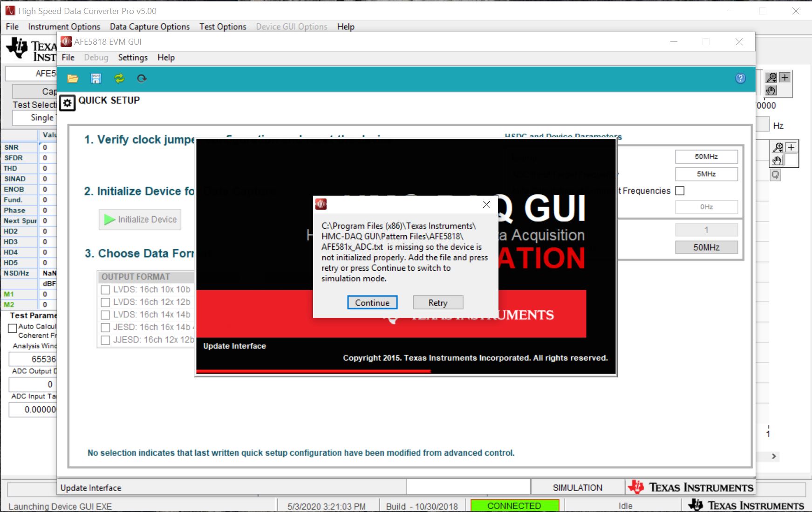This screenshot has width=812, height=512.
Task: Click the 0Hz frequency field
Action: (706, 207)
